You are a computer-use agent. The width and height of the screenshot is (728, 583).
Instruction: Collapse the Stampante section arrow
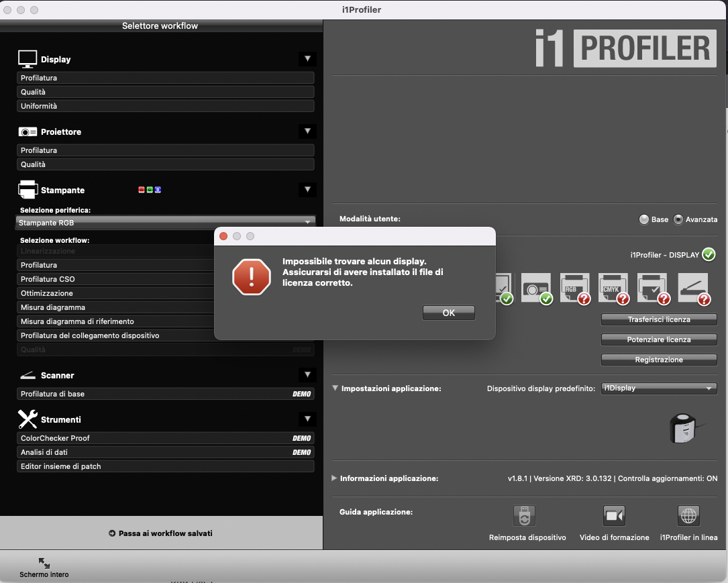point(307,189)
